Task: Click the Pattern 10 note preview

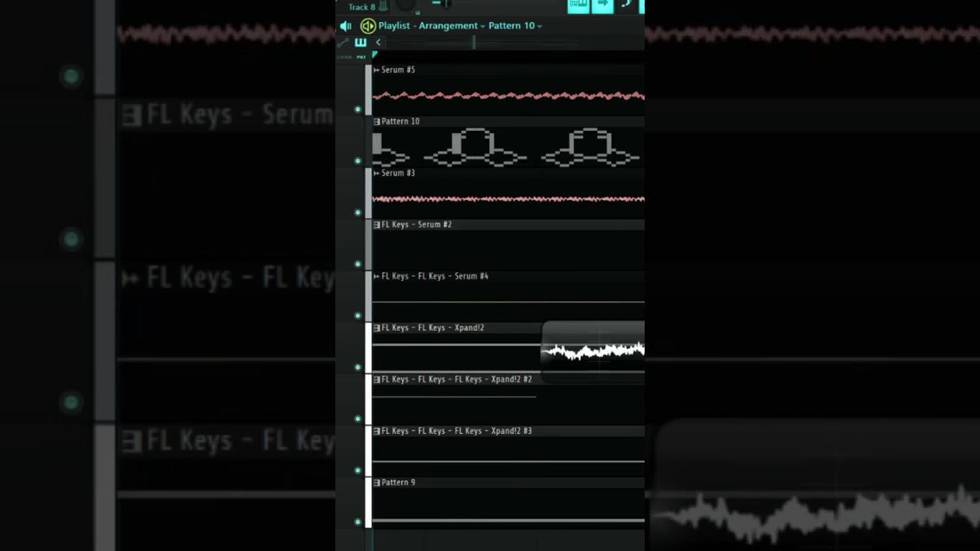Action: (x=506, y=148)
